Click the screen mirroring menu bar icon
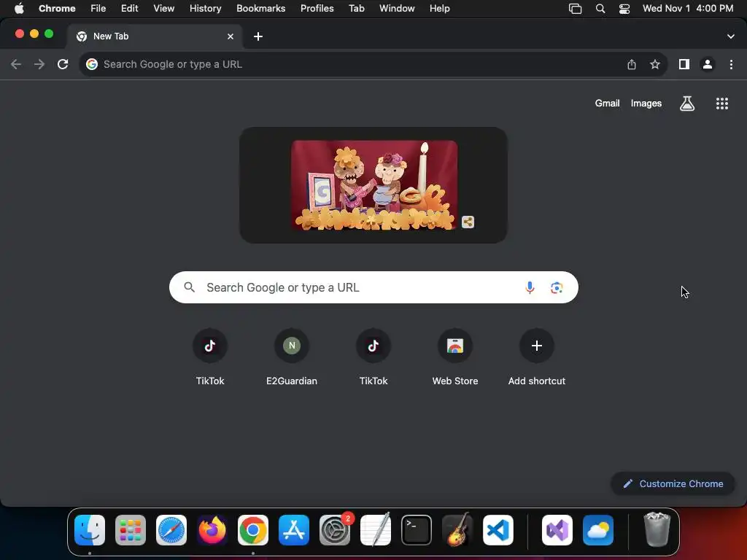The width and height of the screenshot is (747, 560). click(x=576, y=9)
